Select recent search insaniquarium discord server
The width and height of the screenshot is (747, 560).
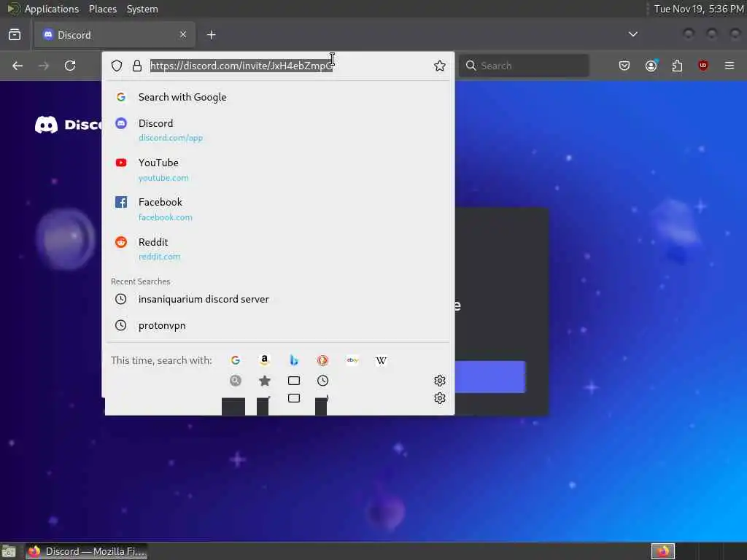click(278, 299)
